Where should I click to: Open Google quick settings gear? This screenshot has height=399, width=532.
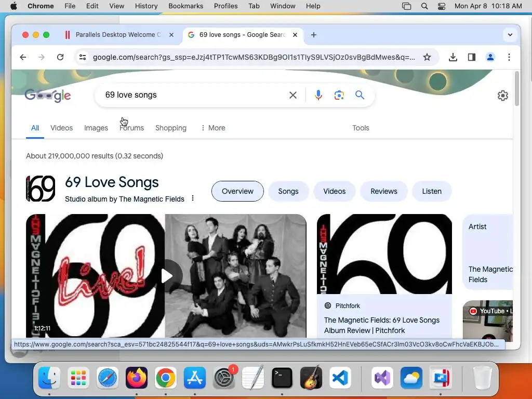[x=502, y=96]
